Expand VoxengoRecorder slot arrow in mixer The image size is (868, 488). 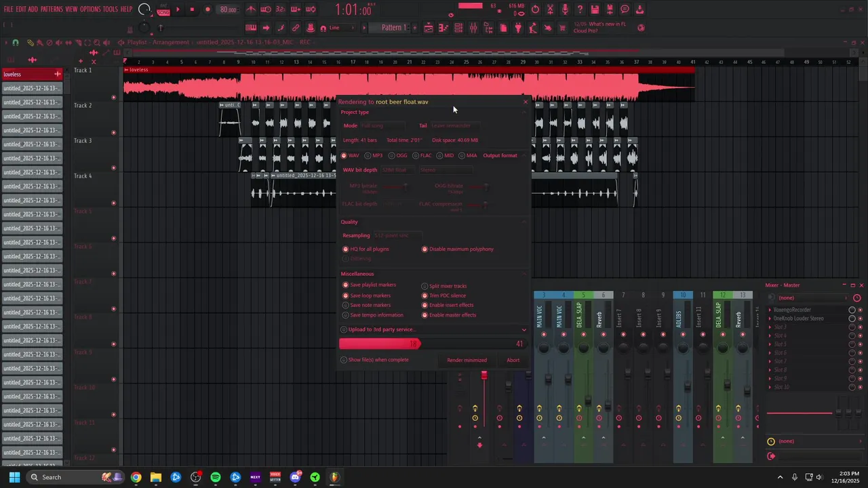tap(770, 310)
